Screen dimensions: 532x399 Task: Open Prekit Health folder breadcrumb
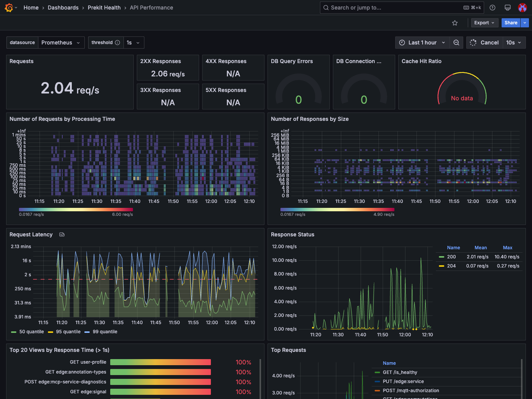[104, 8]
